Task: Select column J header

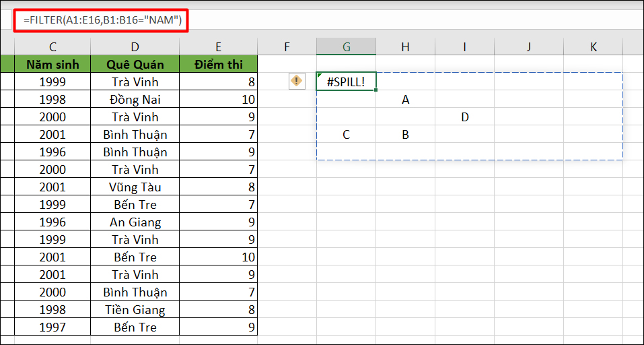Action: point(528,47)
